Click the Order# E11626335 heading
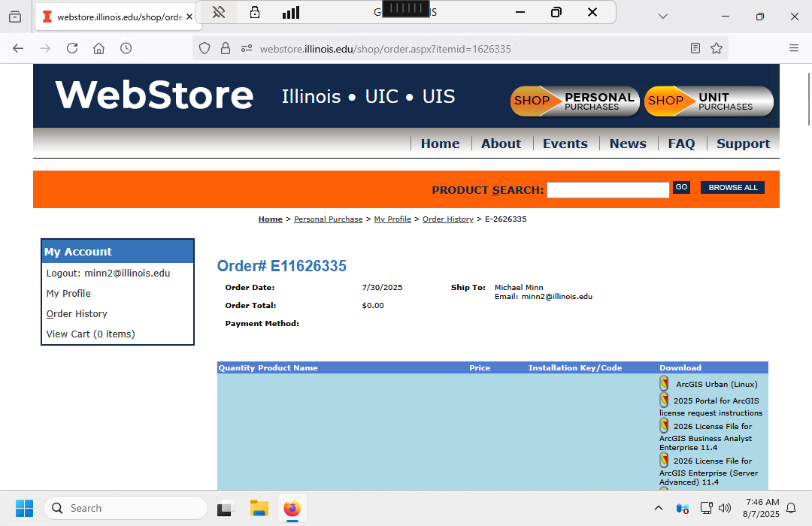Screen dimensions: 812x526 tap(282, 266)
